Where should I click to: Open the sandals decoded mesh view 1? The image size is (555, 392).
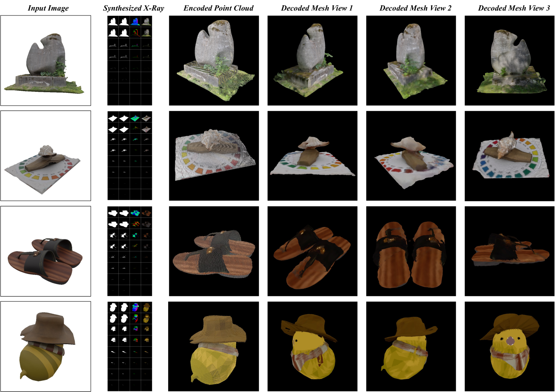coord(312,251)
